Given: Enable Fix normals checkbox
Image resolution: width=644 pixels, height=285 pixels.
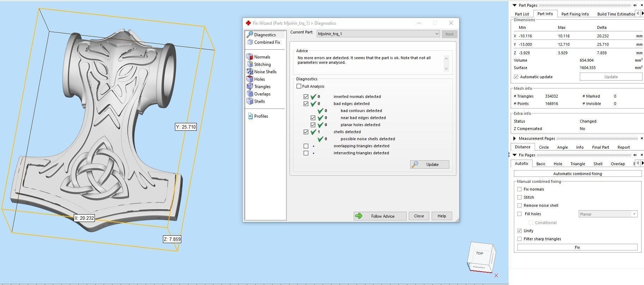Looking at the screenshot, I should pyautogui.click(x=520, y=189).
